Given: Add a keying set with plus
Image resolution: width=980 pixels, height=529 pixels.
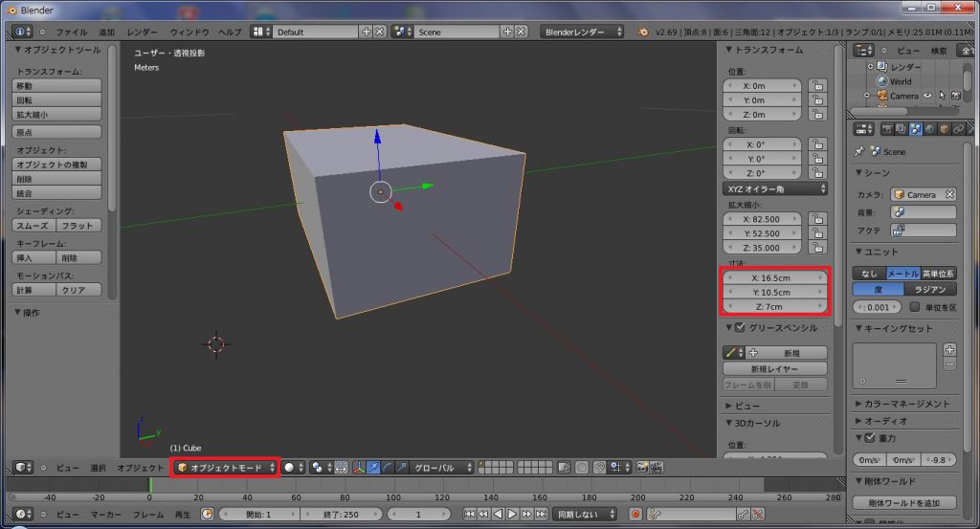Looking at the screenshot, I should tap(949, 350).
